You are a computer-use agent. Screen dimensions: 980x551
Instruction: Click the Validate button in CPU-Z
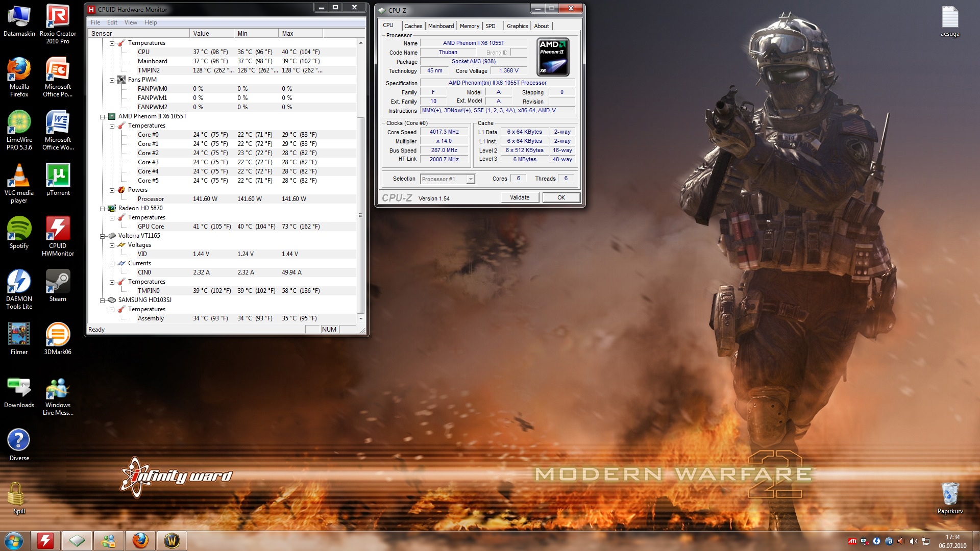[x=520, y=197]
